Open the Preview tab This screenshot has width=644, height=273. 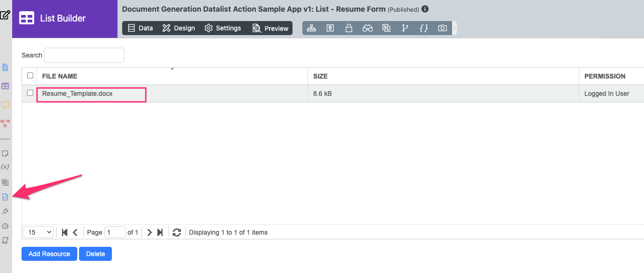click(x=271, y=28)
